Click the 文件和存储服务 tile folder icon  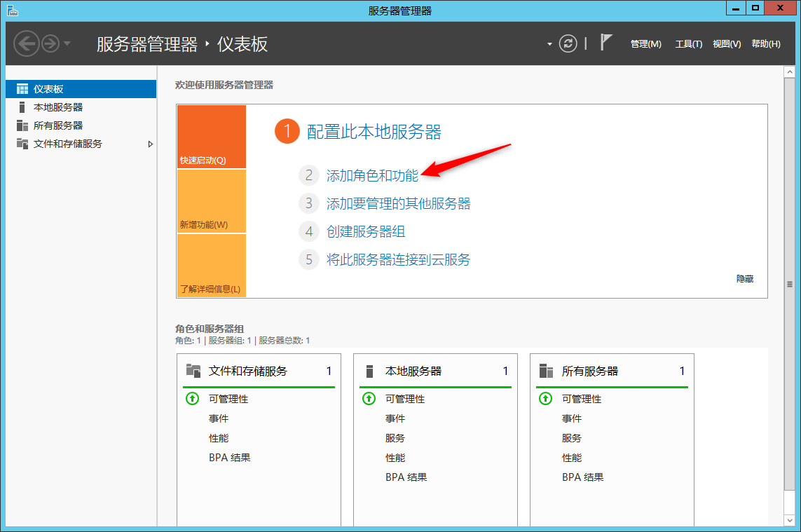(193, 371)
